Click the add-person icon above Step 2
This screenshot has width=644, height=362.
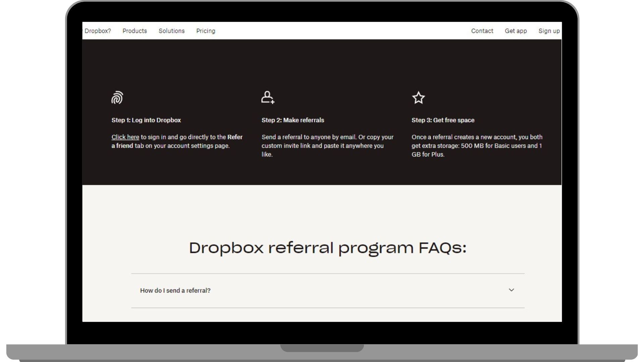[x=267, y=98]
